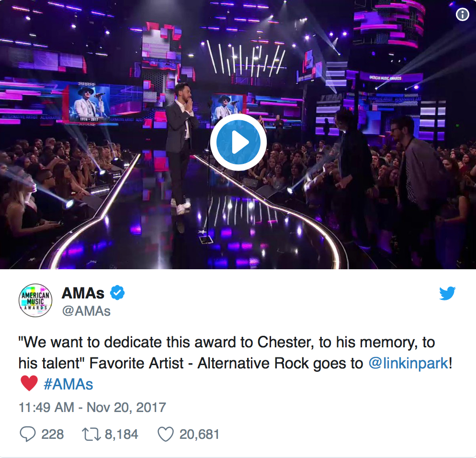Open the @AMAs handle link
476x458 pixels.
[86, 311]
